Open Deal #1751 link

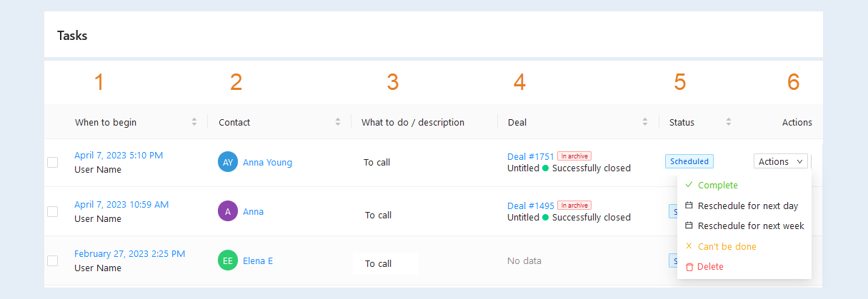coord(531,156)
